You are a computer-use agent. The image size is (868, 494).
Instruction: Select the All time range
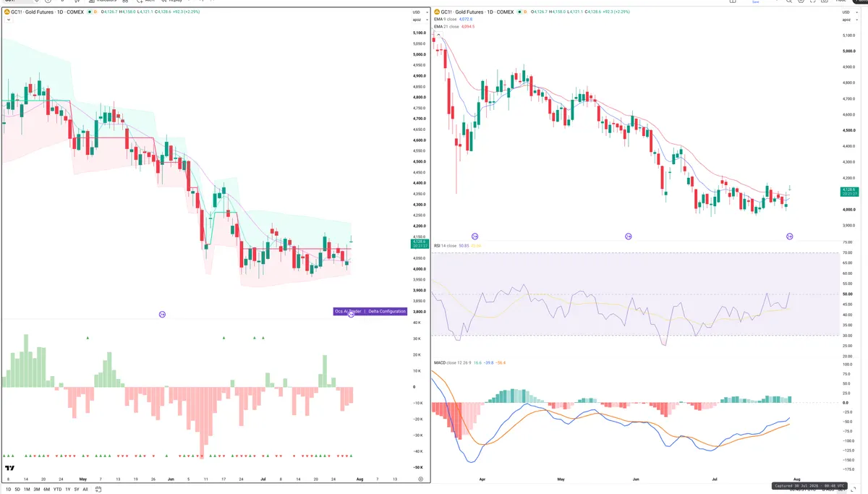[85, 489]
